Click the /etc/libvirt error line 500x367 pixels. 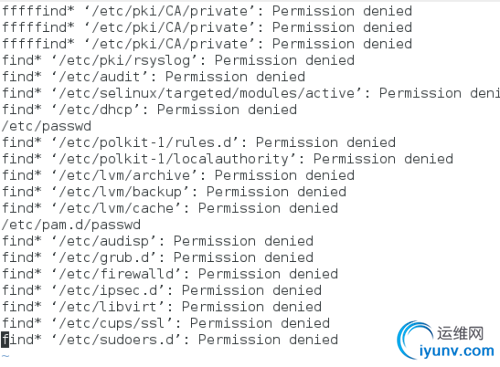[162, 307]
